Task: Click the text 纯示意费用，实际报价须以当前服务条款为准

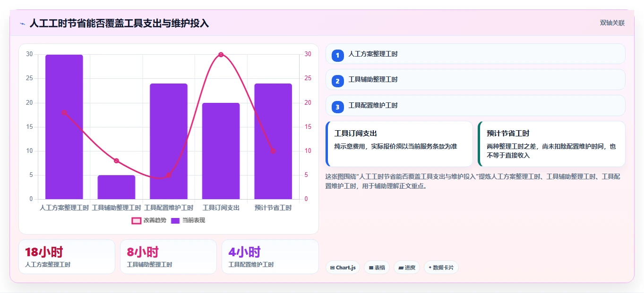Action: pyautogui.click(x=395, y=147)
